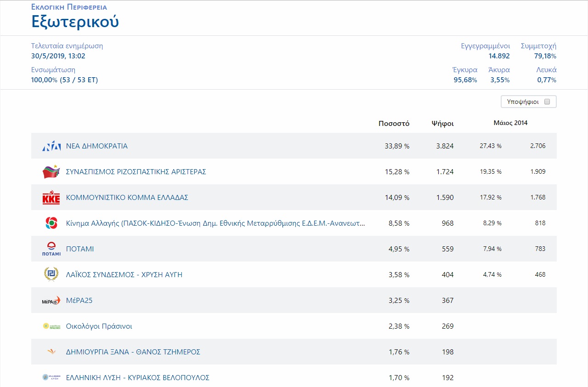Click the red KKE party logo
Viewport: 588px width, 387px height.
51,198
